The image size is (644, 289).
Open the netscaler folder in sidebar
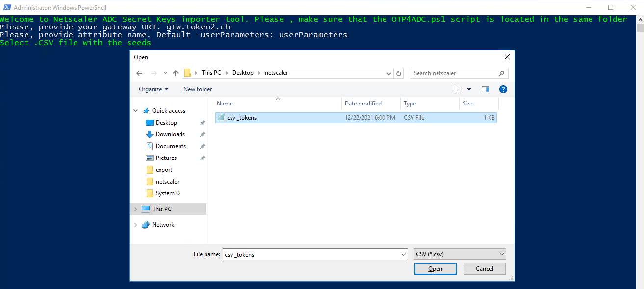point(167,182)
